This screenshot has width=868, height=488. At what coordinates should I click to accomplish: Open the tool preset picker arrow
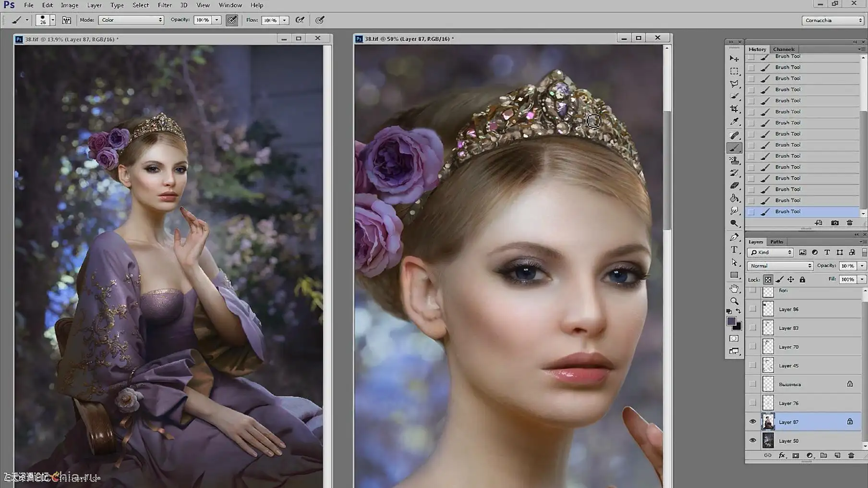(27, 20)
